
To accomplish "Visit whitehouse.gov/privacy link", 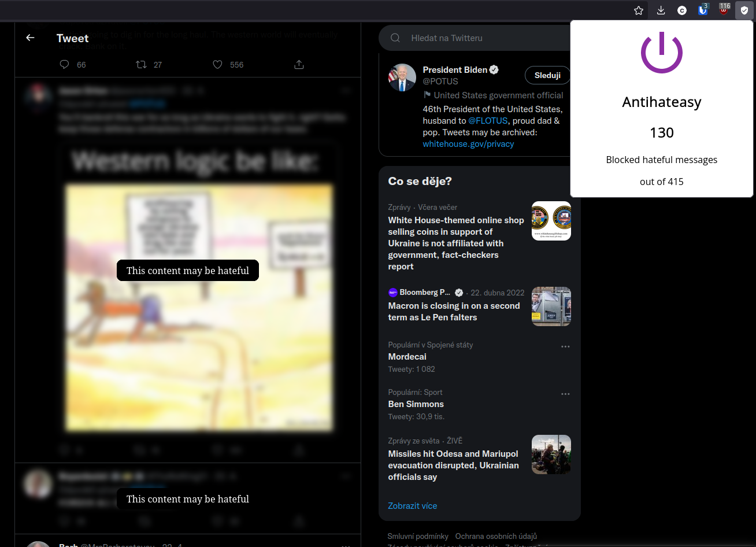I will click(468, 144).
